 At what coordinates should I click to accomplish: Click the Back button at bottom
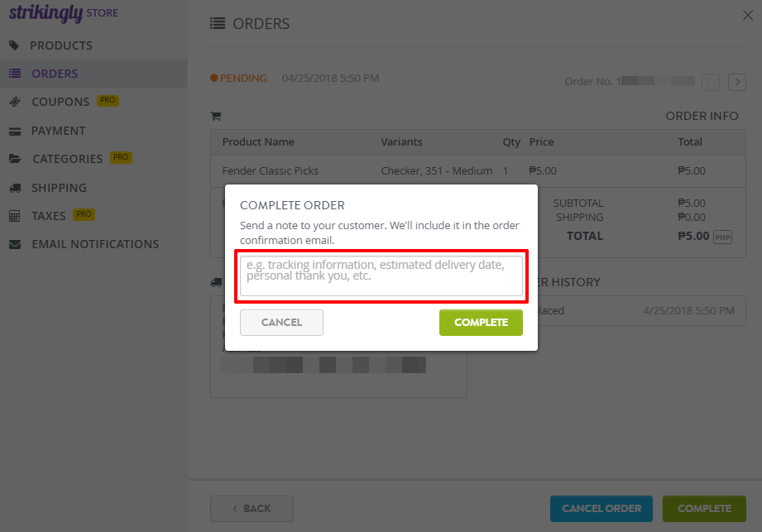252,509
